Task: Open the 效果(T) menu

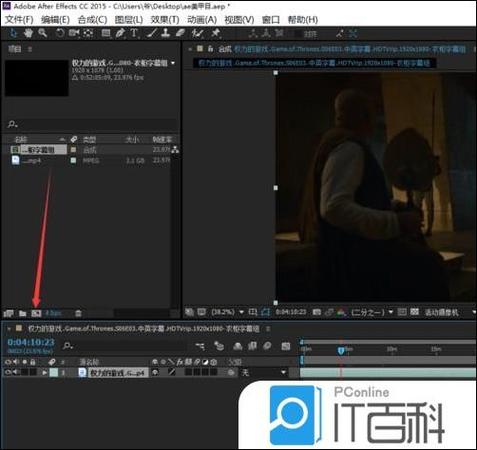Action: click(165, 20)
